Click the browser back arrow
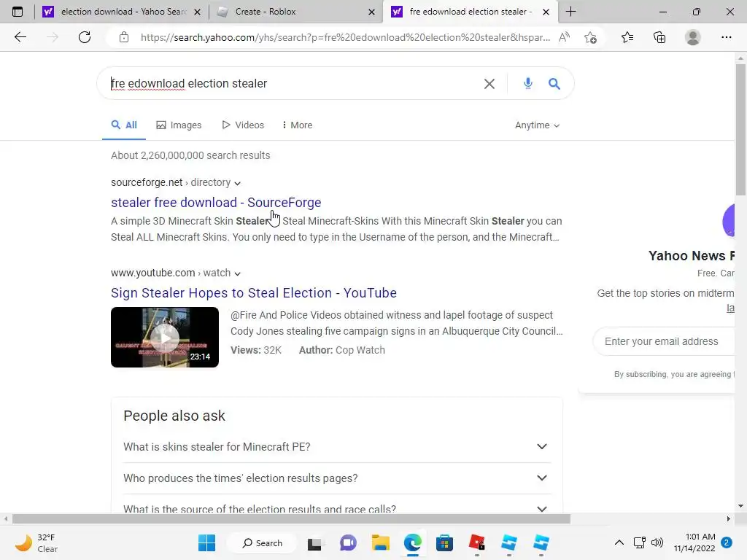The height and width of the screenshot is (560, 747). click(20, 37)
